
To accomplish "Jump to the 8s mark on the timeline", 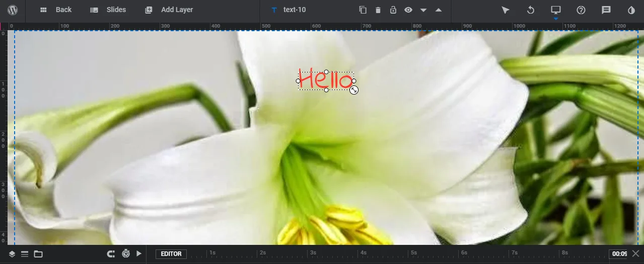I will point(565,252).
